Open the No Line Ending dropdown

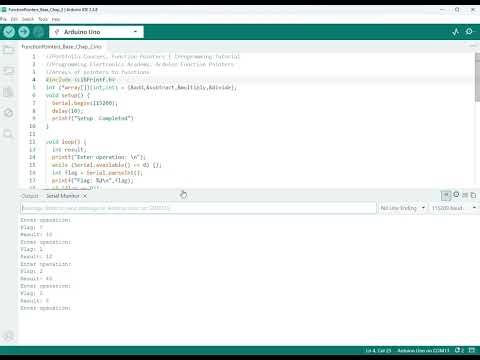[402, 208]
